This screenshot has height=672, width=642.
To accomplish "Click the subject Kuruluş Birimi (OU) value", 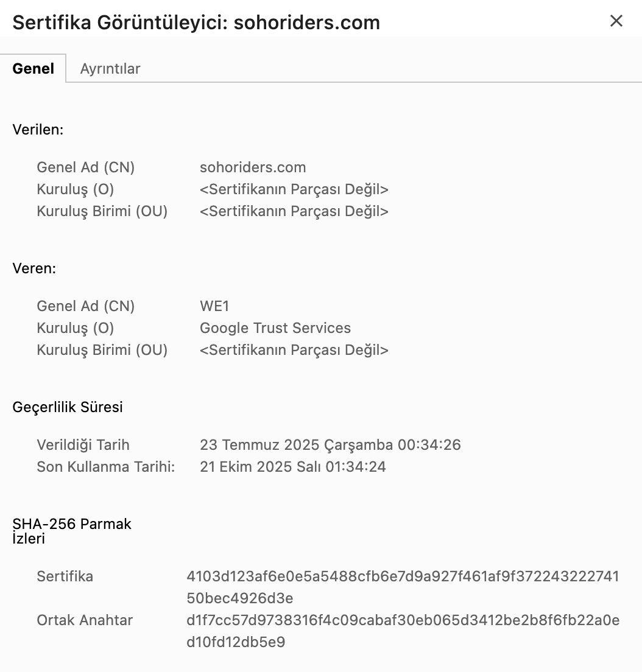I will (x=294, y=211).
